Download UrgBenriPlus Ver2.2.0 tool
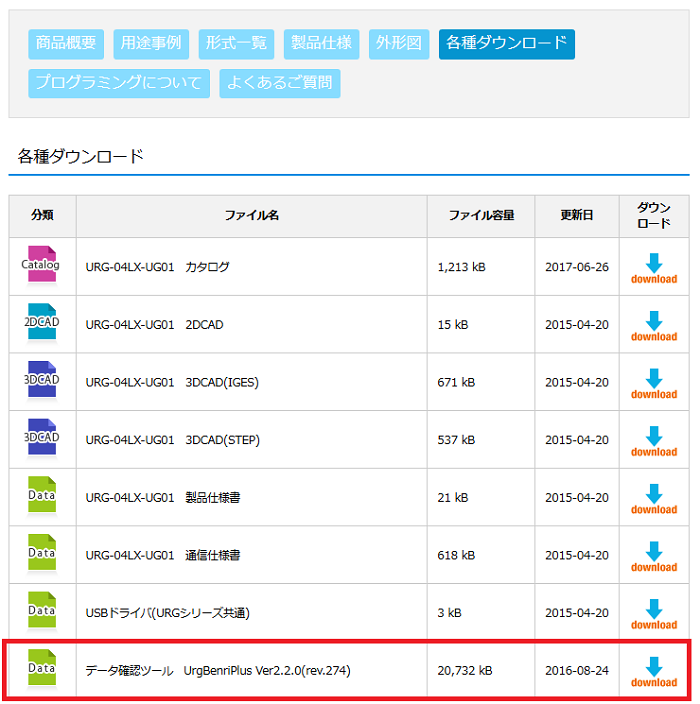 654,672
